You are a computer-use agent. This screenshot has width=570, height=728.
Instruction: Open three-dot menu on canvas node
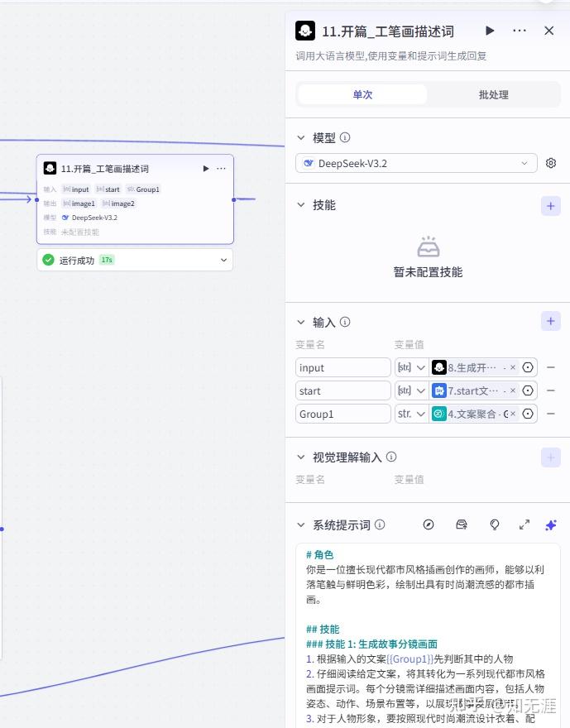(x=222, y=169)
